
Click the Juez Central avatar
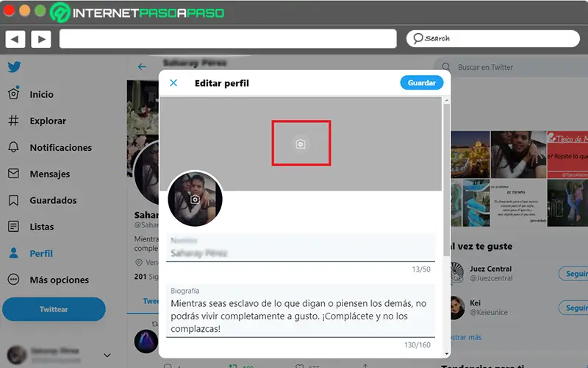456,272
